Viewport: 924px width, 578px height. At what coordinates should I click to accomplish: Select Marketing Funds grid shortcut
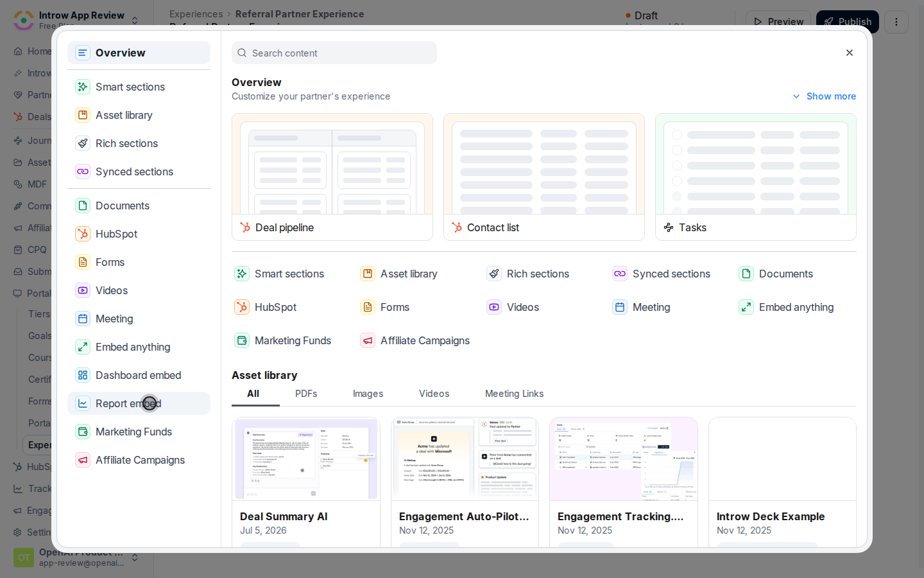(282, 340)
